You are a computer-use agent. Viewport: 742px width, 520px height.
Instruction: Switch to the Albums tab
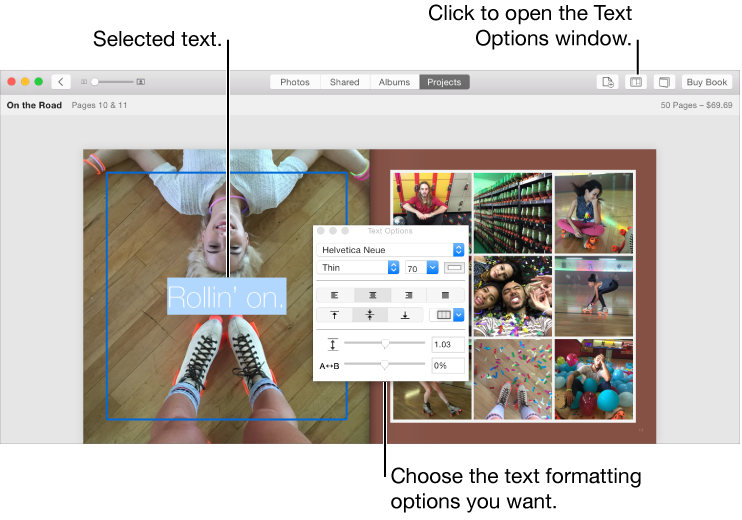pos(394,82)
